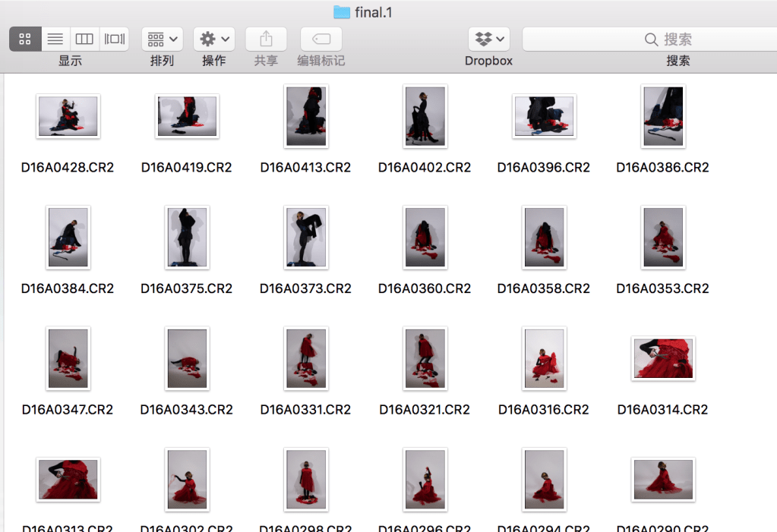Switch to Cover Flow view

coord(115,39)
